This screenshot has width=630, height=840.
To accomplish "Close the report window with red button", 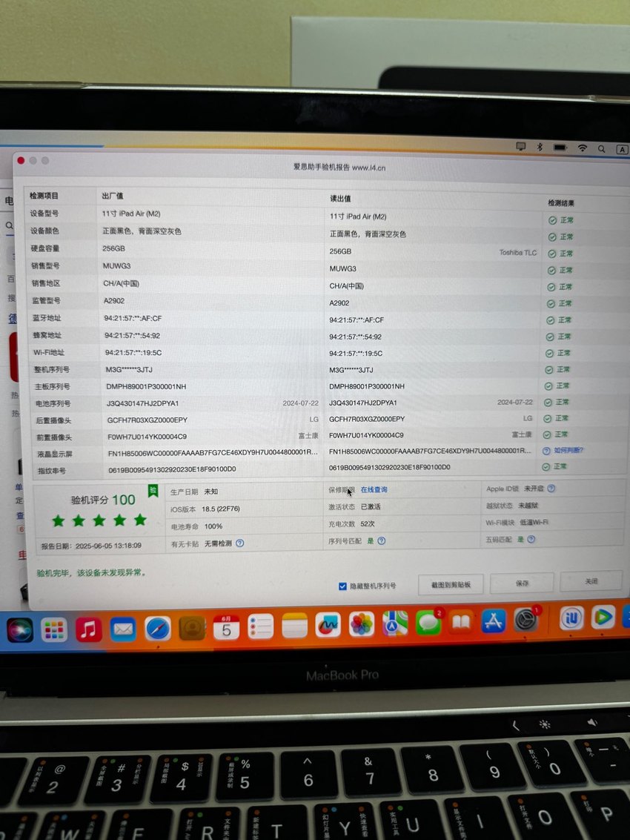I will point(21,160).
